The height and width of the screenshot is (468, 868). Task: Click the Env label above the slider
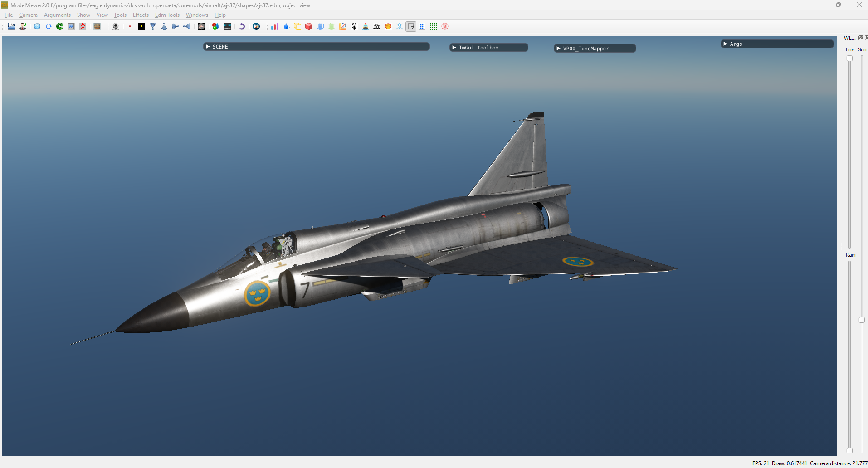[849, 49]
